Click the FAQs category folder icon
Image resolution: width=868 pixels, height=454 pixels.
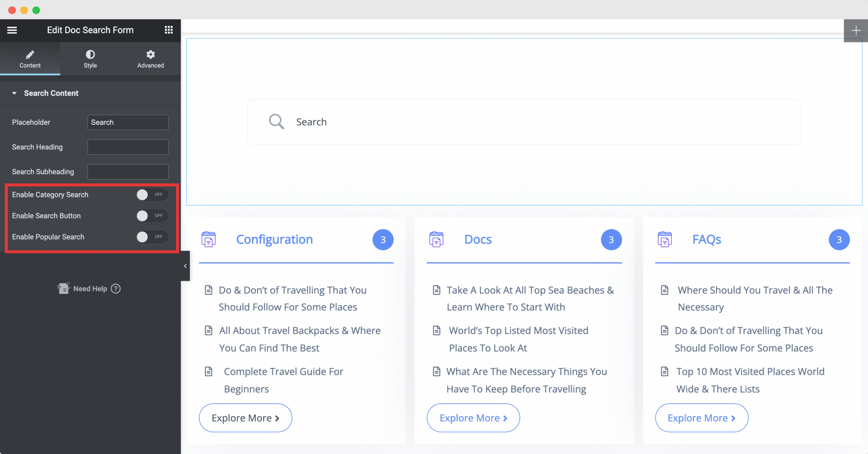[665, 239]
